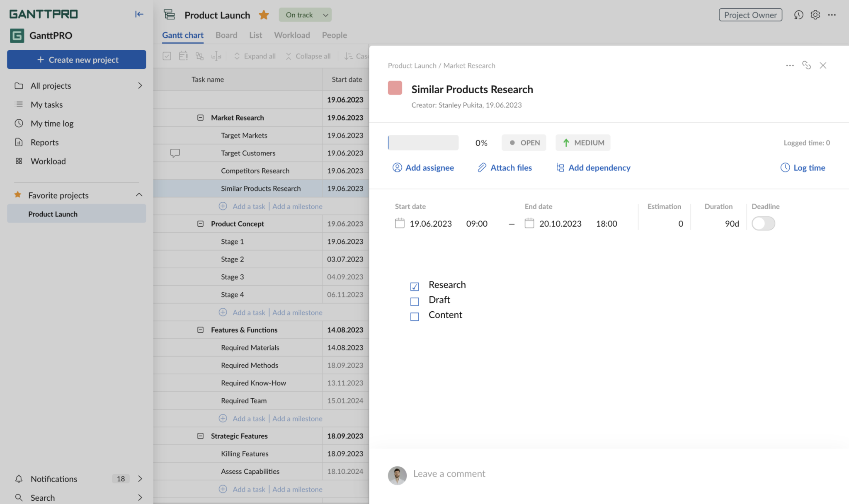
Task: Uncheck the Research checklist item
Action: pos(415,286)
